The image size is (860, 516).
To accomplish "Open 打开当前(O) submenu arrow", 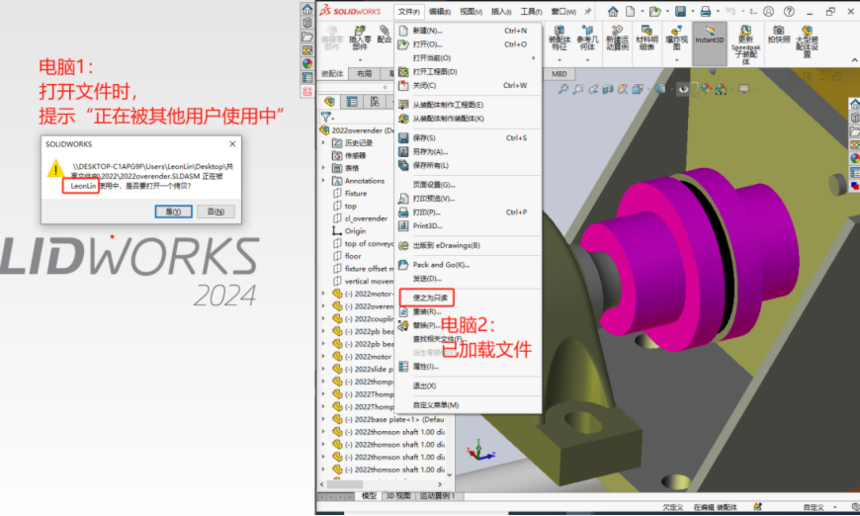I will [533, 58].
